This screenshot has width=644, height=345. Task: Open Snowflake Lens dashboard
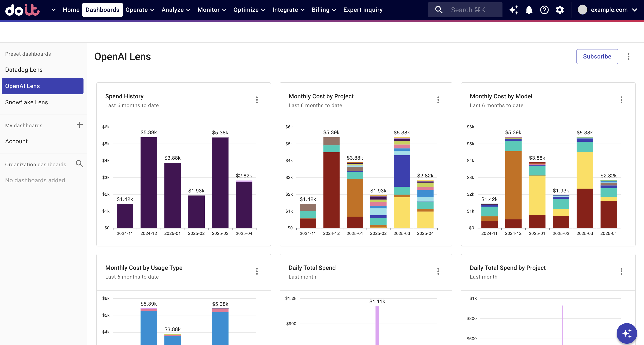tap(26, 102)
